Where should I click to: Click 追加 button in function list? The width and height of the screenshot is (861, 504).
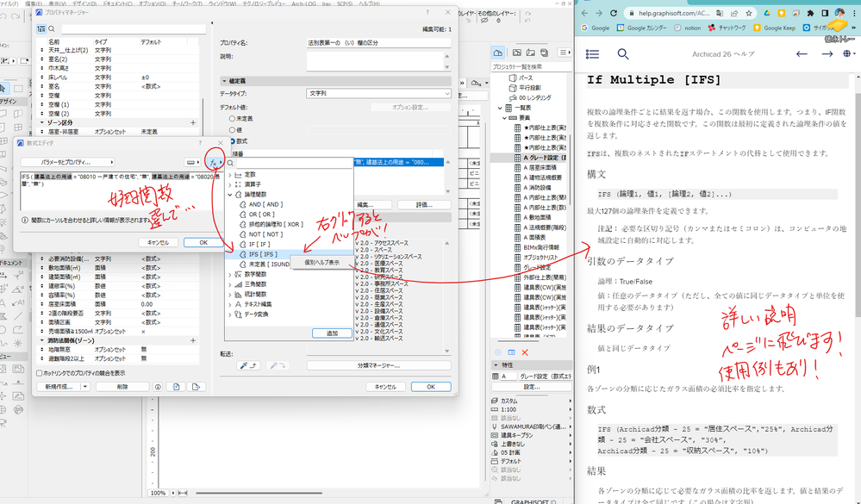pos(332,333)
